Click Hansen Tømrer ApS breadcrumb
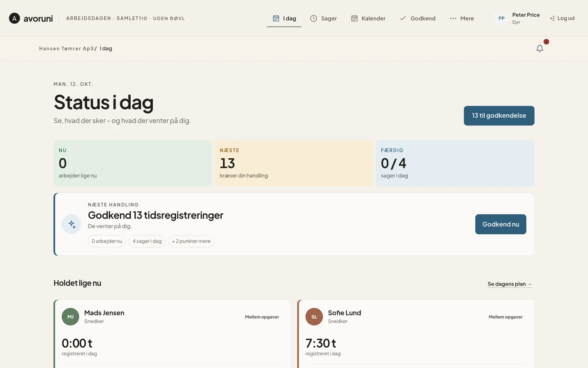 pyautogui.click(x=67, y=49)
